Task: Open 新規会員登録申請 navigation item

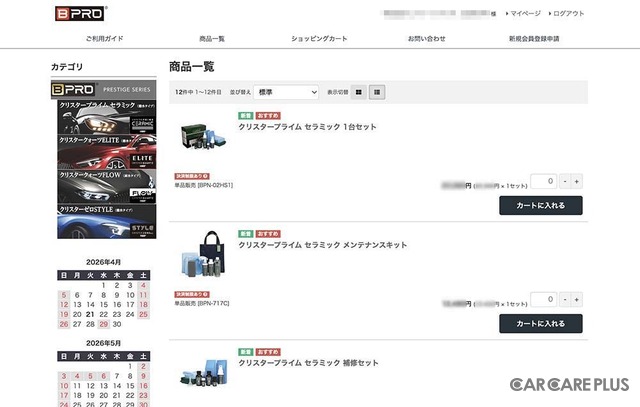Action: pyautogui.click(x=534, y=38)
